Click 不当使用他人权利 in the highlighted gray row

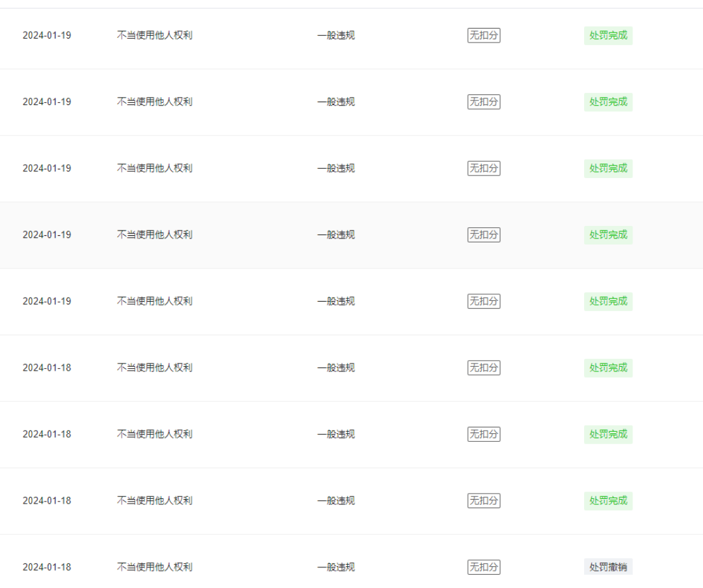(x=155, y=235)
